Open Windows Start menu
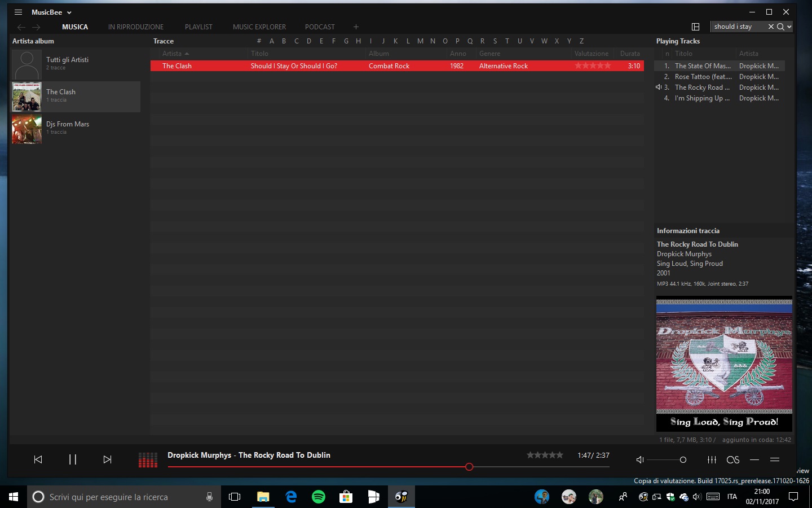Image resolution: width=812 pixels, height=508 pixels. pyautogui.click(x=14, y=497)
